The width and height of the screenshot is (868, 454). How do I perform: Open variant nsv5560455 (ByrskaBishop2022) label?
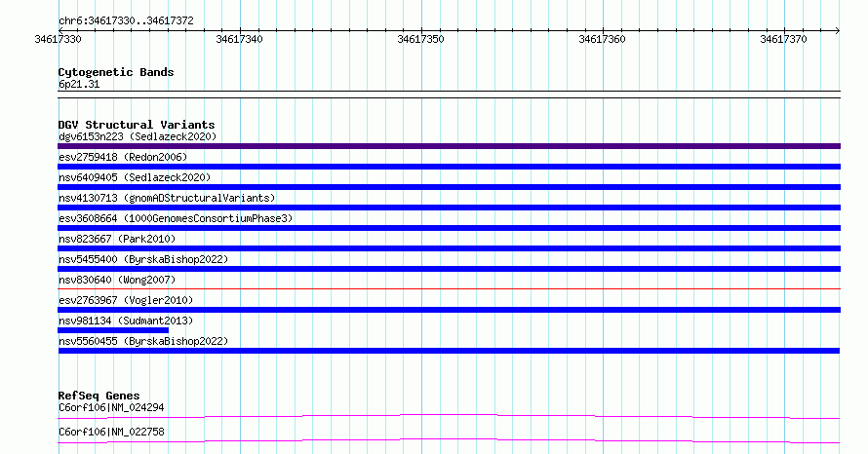tap(143, 341)
